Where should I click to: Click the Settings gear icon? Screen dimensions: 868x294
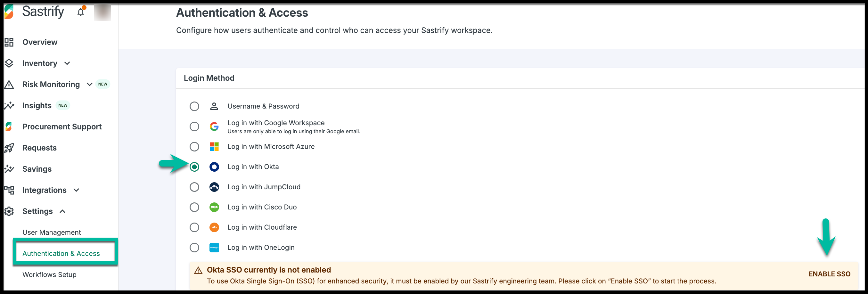tap(9, 211)
